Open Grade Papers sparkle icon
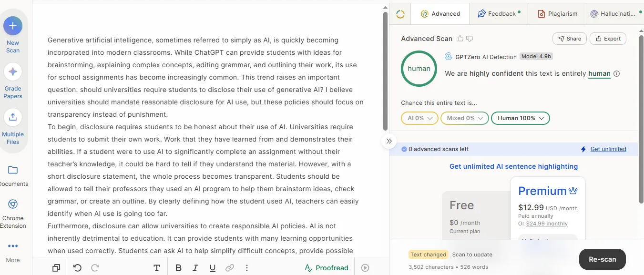The height and width of the screenshot is (275, 644). coord(13,71)
